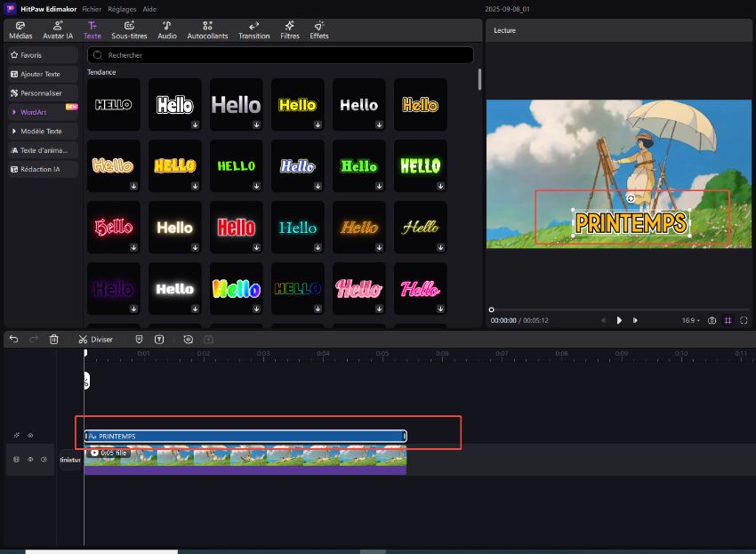Viewport: 756px width, 554px height.
Task: Play the preview video
Action: coord(619,320)
